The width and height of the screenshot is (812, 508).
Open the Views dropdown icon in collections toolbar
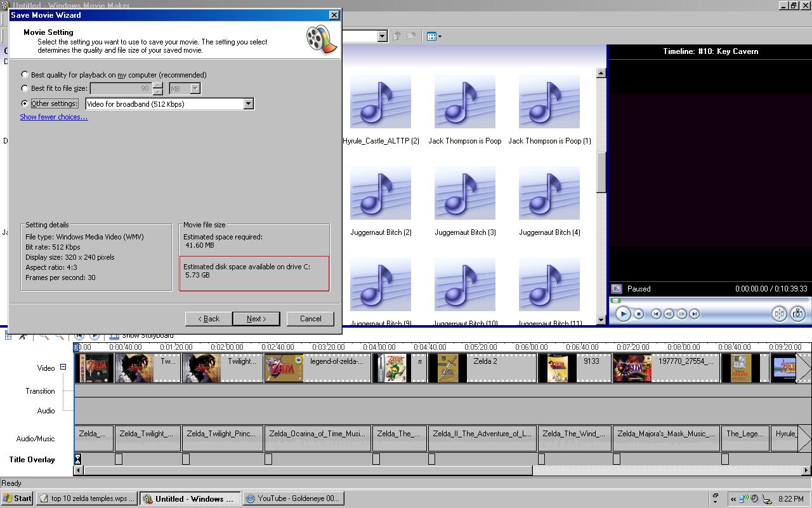pos(434,36)
